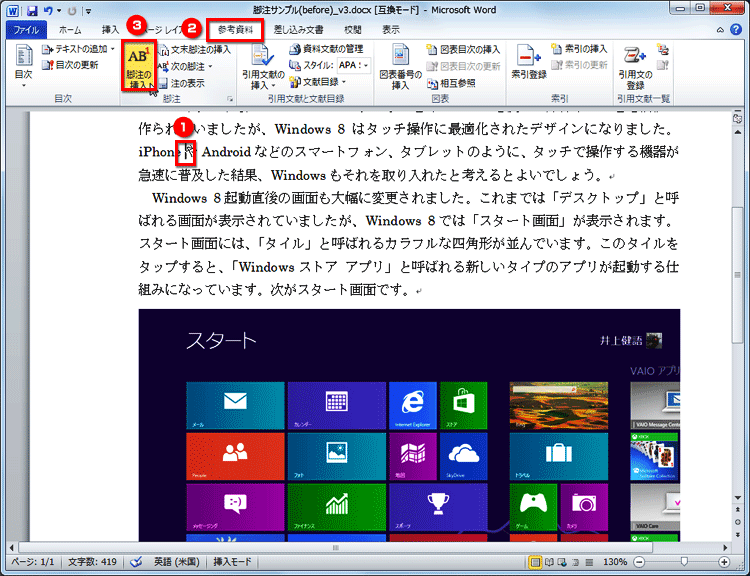Click 索引の挿入 (Insert Index)

[579, 49]
